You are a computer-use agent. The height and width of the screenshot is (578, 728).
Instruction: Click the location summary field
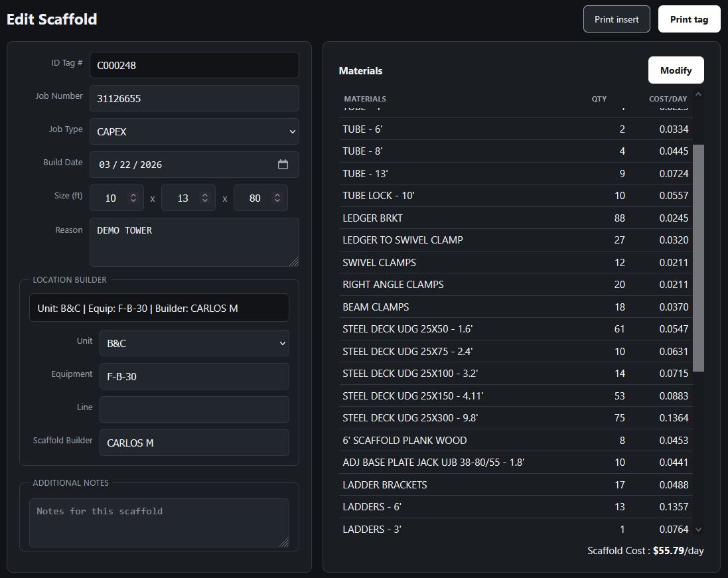pyautogui.click(x=159, y=308)
